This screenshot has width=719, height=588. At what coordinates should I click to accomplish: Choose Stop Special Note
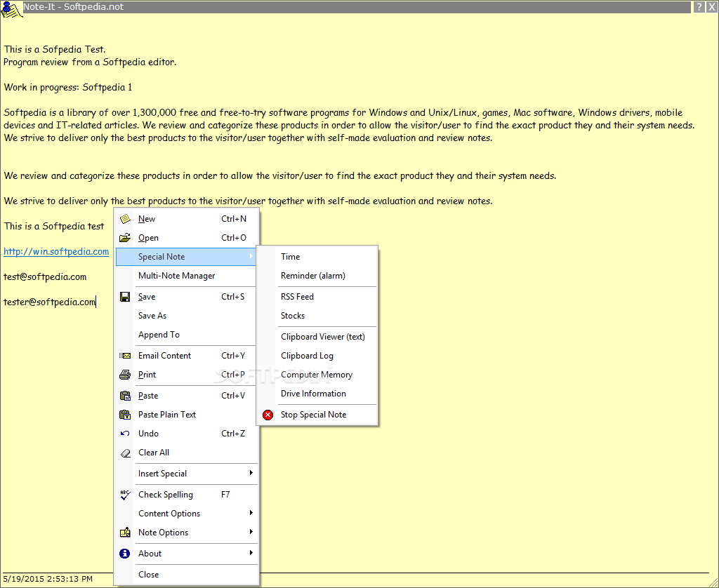pyautogui.click(x=317, y=415)
